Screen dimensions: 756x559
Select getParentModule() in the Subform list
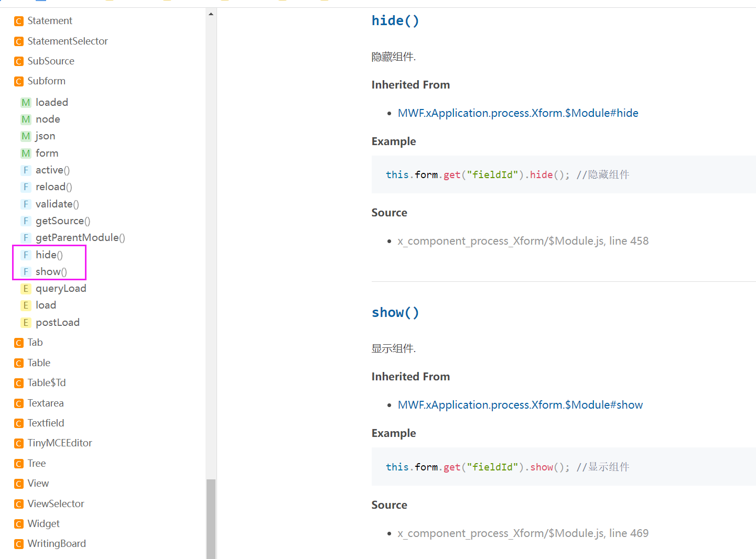click(x=80, y=238)
